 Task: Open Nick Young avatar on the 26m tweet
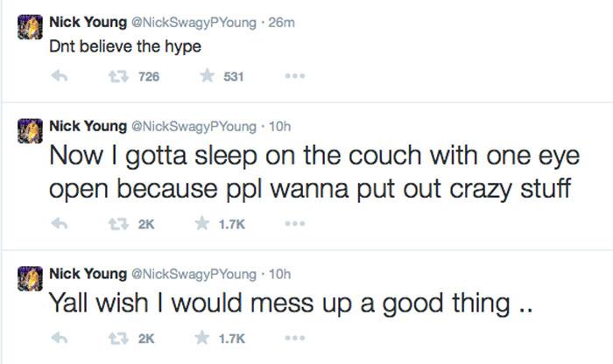30,27
